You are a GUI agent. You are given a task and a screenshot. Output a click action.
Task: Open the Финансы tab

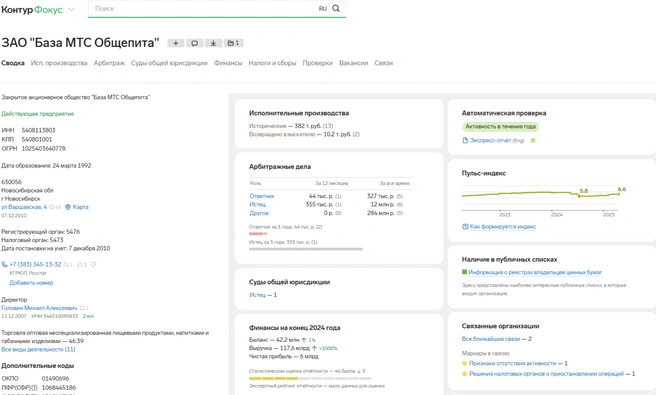pos(228,63)
